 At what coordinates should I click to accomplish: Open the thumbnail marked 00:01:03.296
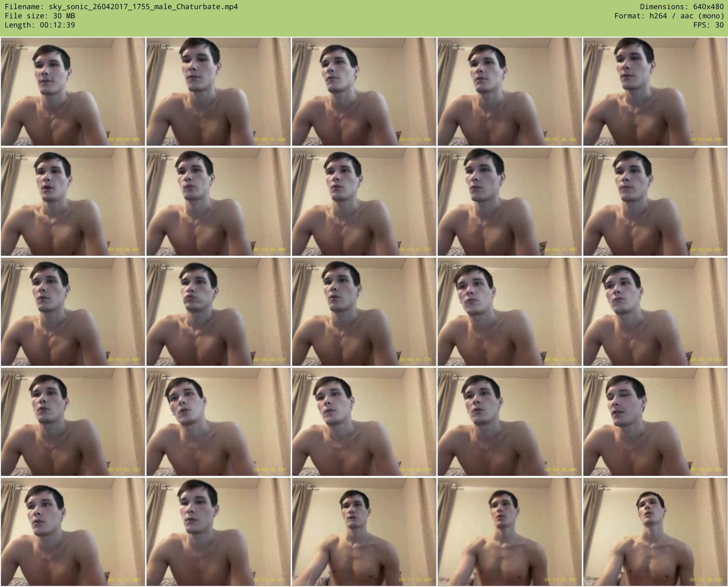(364, 92)
